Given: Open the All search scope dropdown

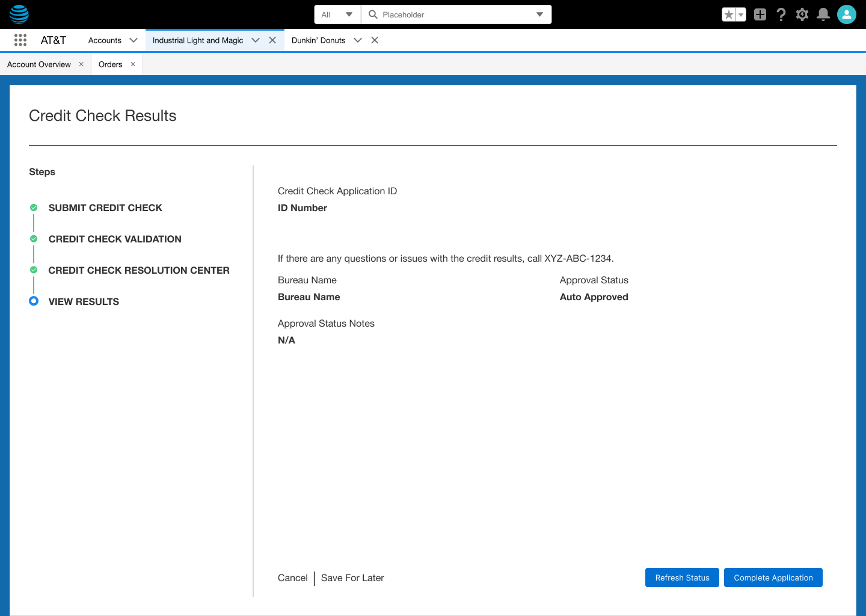Looking at the screenshot, I should [337, 14].
